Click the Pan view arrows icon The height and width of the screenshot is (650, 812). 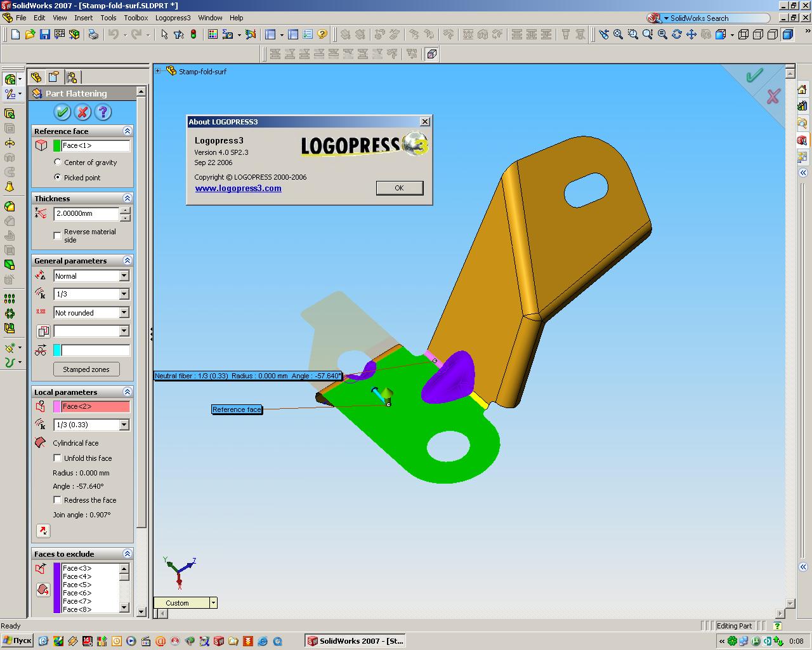pos(691,34)
